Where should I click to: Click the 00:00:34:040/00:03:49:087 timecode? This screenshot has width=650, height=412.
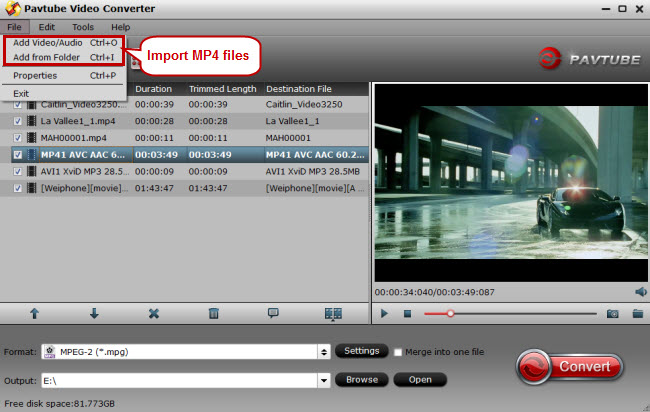coord(434,292)
